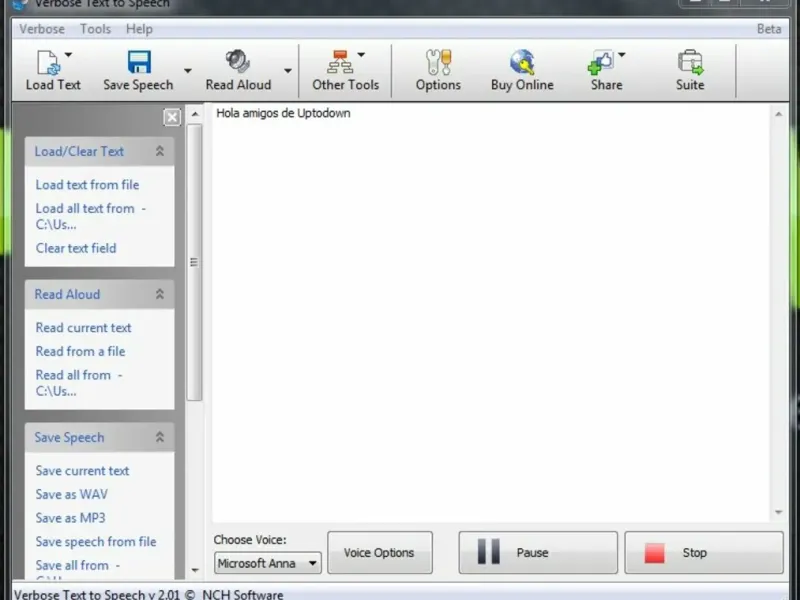Open the Help menu
800x600 pixels.
140,29
